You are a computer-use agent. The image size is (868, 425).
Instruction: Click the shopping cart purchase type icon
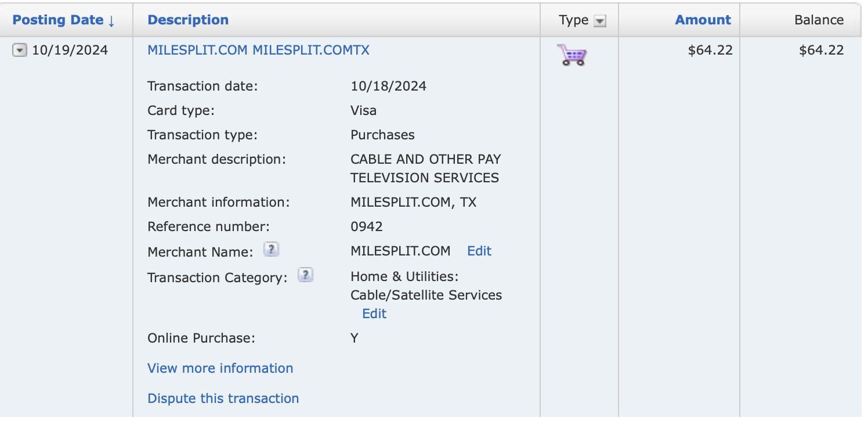click(572, 55)
